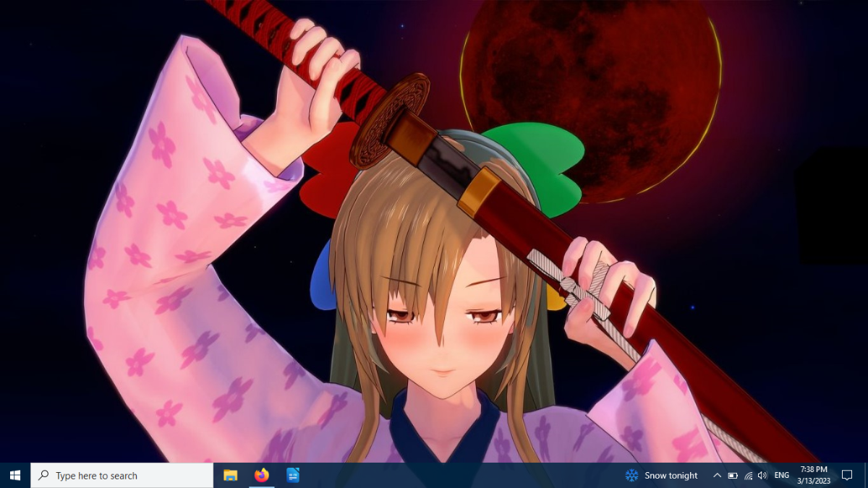868x488 pixels.
Task: Click an empty area of the taskbar
Action: (463, 475)
